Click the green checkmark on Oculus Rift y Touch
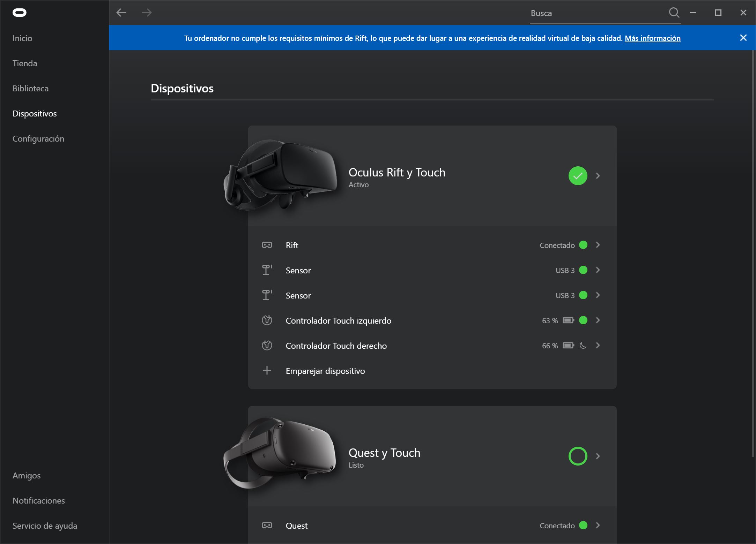756x544 pixels. [578, 176]
